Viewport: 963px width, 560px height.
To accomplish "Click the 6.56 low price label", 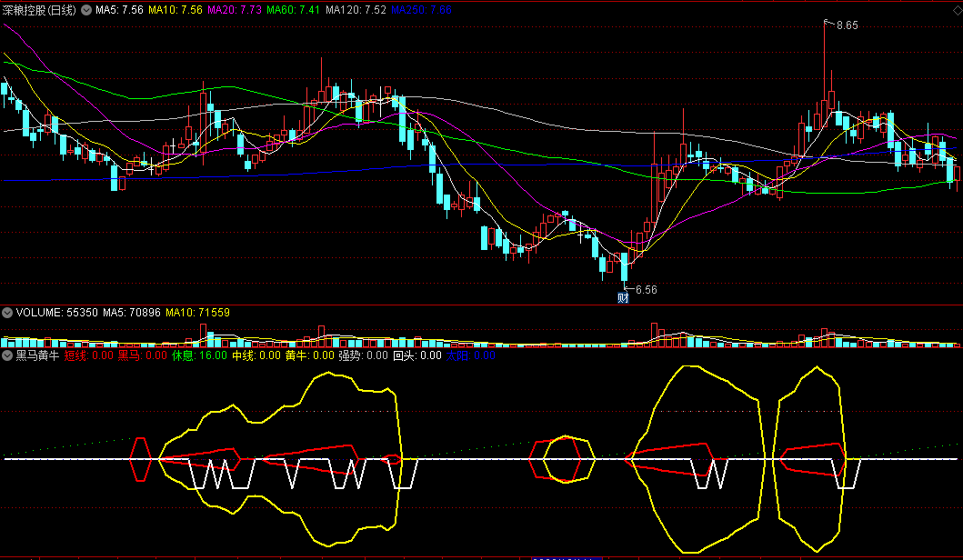I will [646, 290].
